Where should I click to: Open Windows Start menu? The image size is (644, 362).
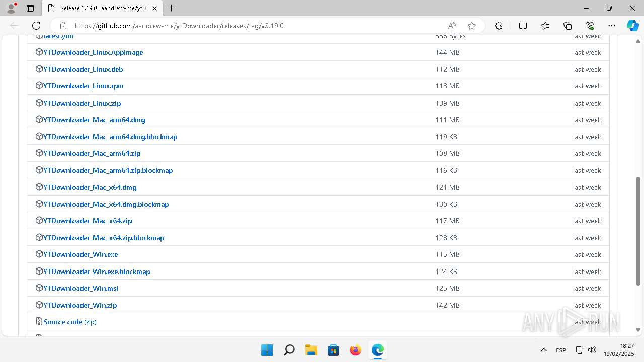point(267,350)
